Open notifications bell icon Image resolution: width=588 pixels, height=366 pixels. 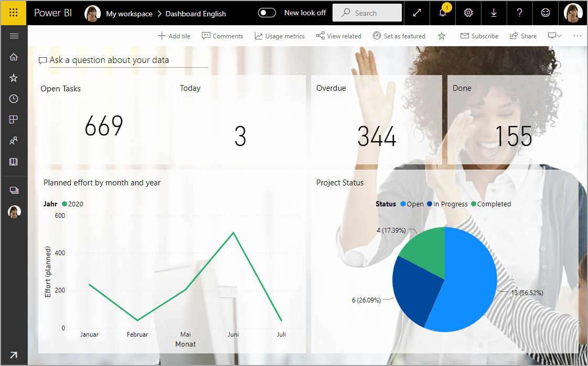[x=443, y=13]
